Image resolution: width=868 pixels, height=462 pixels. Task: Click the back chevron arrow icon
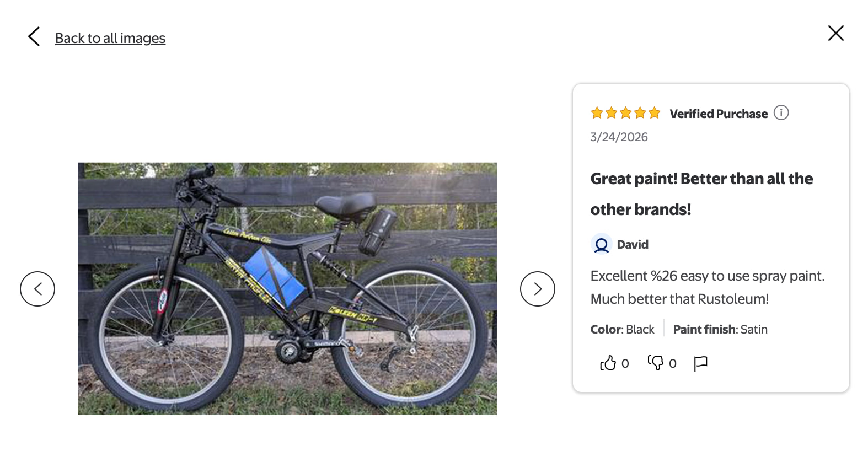point(34,37)
